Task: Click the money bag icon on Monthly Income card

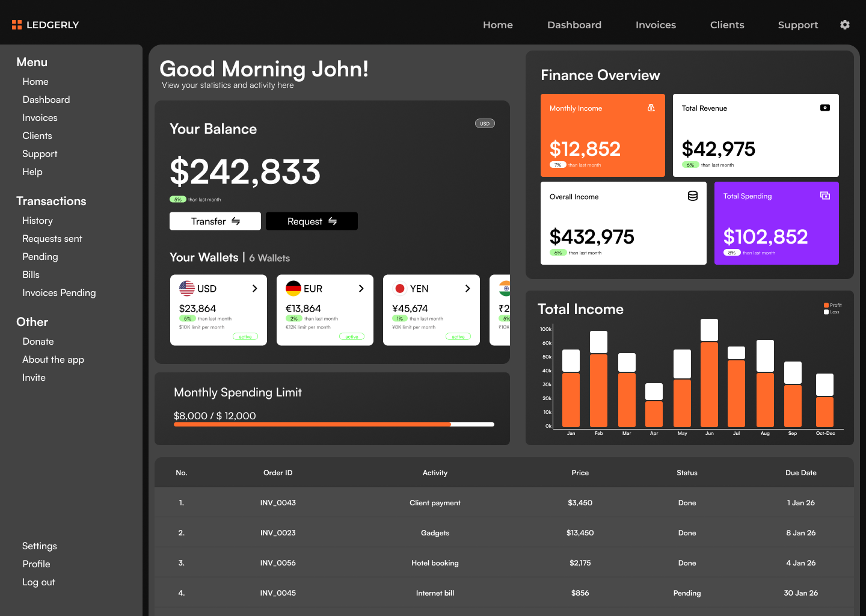Action: click(651, 108)
